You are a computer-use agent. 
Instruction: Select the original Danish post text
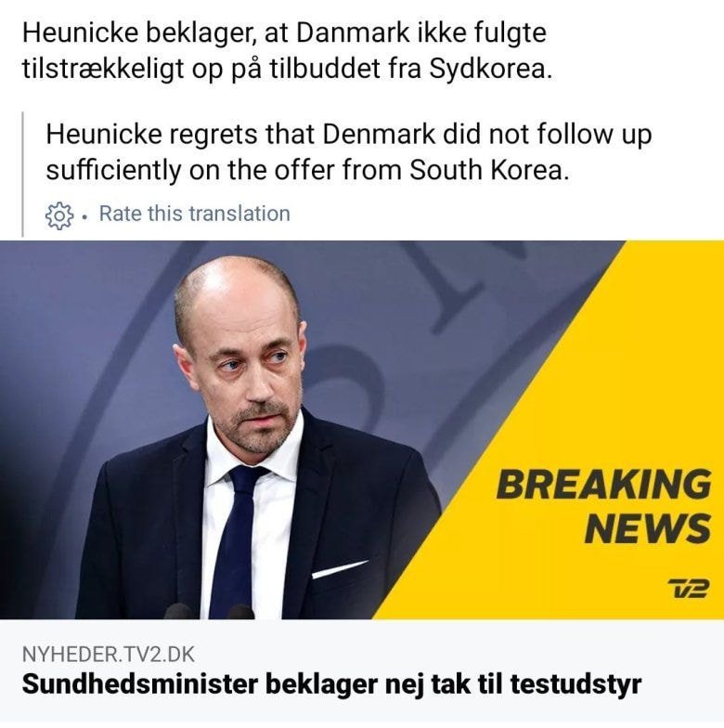tap(288, 51)
